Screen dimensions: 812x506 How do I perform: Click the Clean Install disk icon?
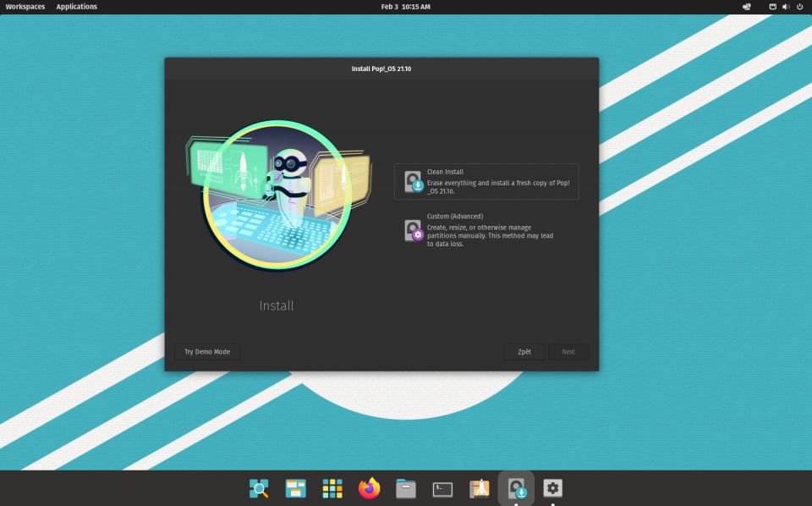(414, 182)
